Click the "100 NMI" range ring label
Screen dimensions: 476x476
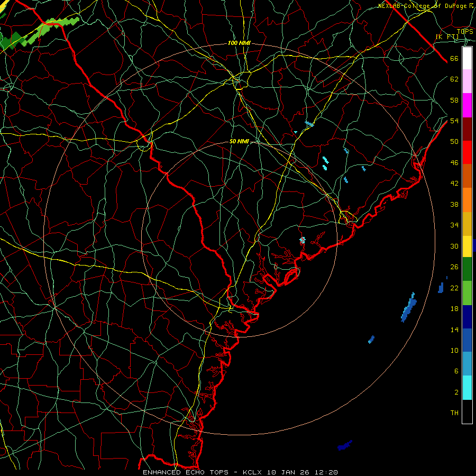point(239,43)
